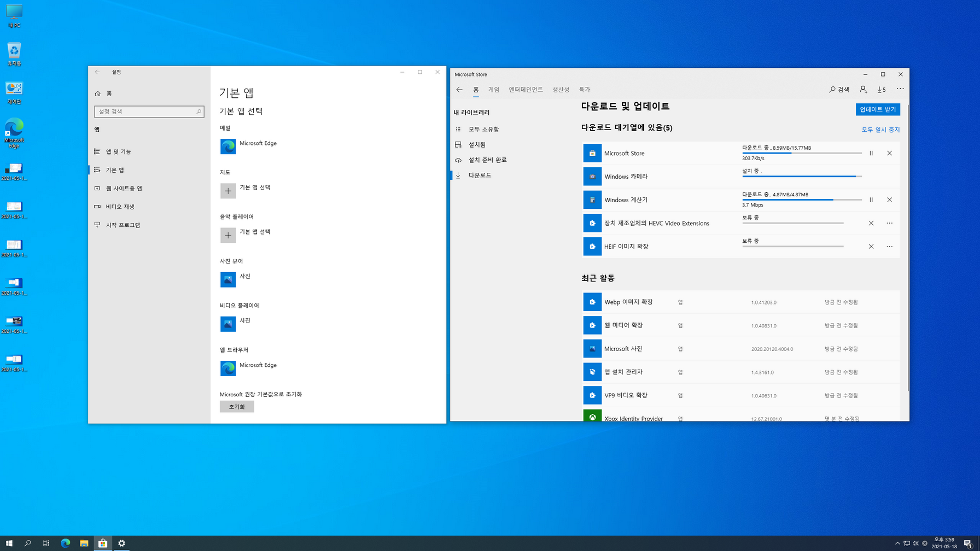Open the 휴지통 desktop icon

(x=14, y=54)
